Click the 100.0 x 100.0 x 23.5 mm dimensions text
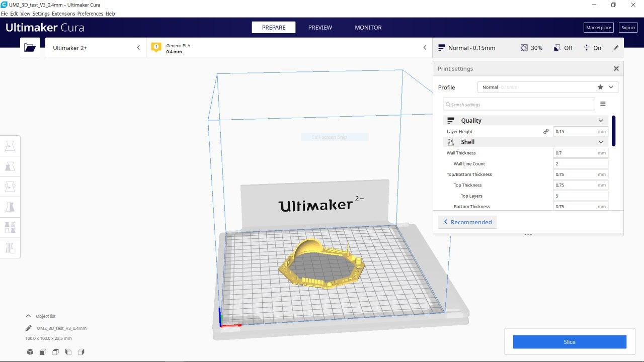 (x=48, y=338)
